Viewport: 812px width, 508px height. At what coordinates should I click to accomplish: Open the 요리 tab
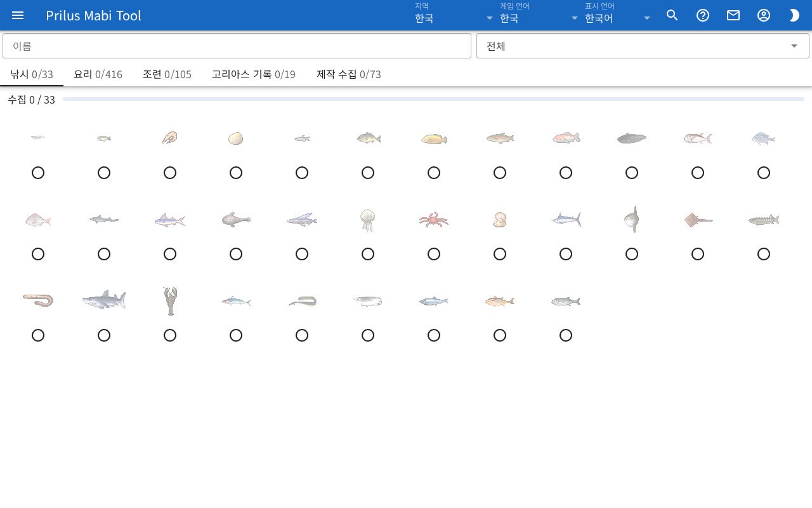click(98, 74)
